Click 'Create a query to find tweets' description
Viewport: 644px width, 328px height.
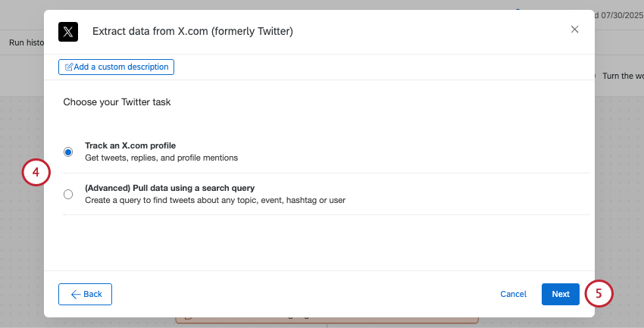pos(215,200)
